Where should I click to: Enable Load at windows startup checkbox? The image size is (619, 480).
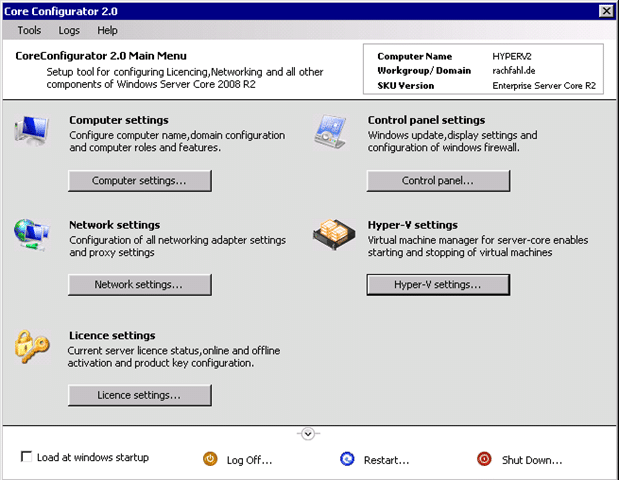pyautogui.click(x=26, y=457)
